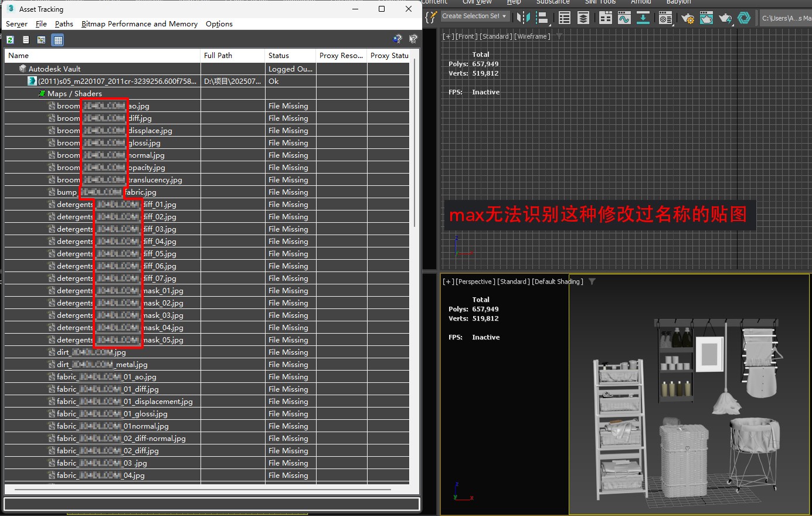Viewport: 812px width, 516px height.
Task: Open the [+] menu in Front viewport
Action: click(x=448, y=36)
